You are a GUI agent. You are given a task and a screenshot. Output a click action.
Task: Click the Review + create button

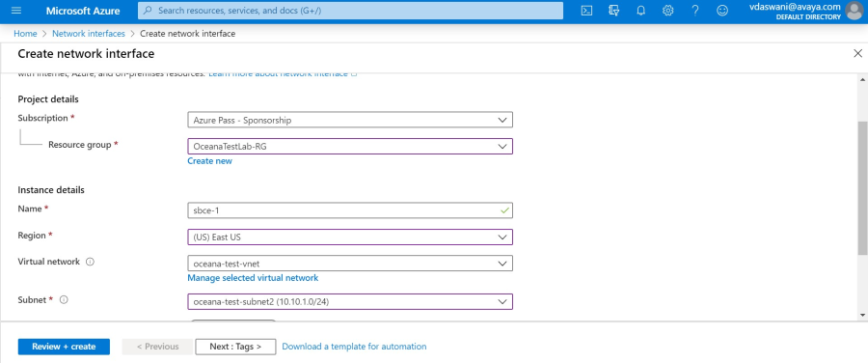(64, 347)
